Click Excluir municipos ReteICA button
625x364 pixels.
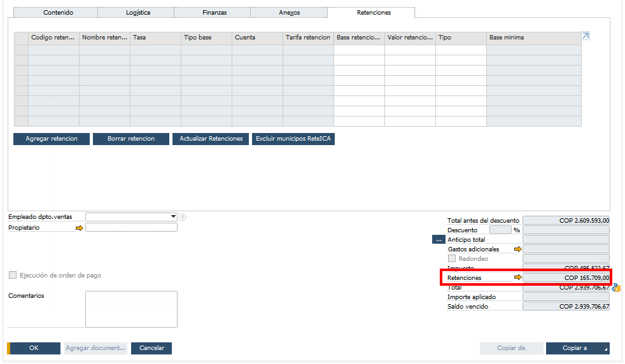tap(293, 139)
